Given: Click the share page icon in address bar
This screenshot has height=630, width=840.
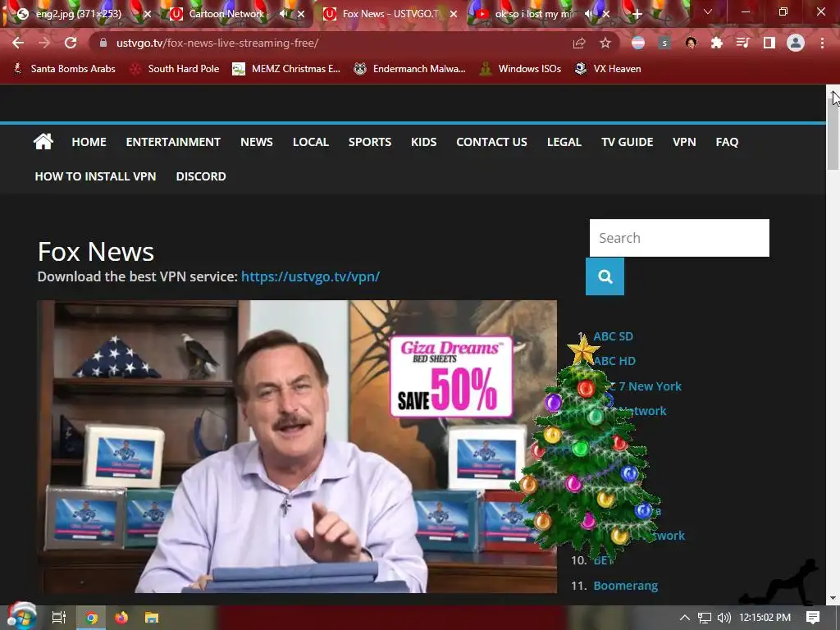Looking at the screenshot, I should 579,43.
